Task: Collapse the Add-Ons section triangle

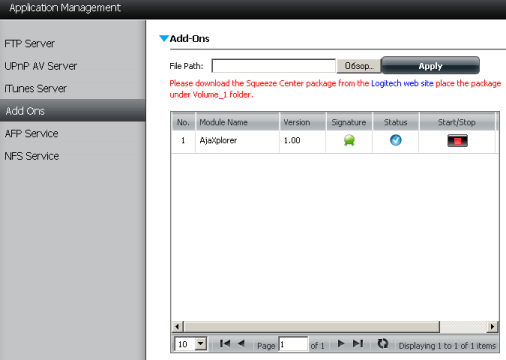Action: pyautogui.click(x=164, y=38)
